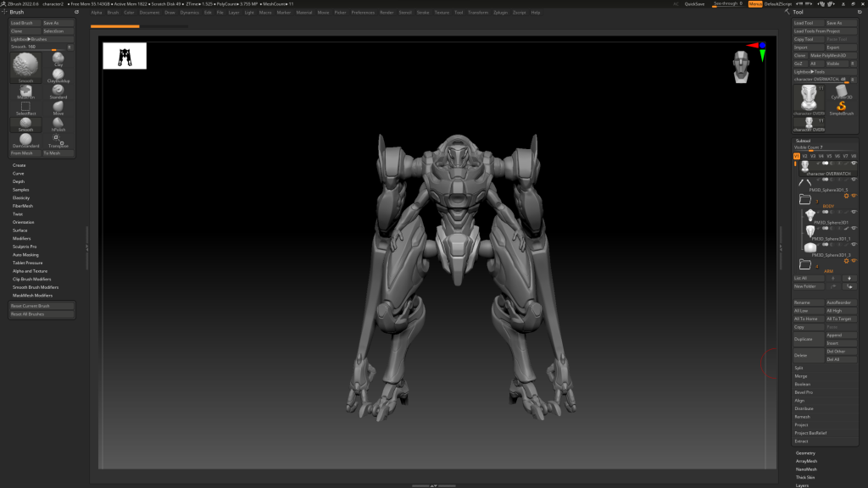
Task: Select the MaskPen brush icon
Action: coord(25,90)
